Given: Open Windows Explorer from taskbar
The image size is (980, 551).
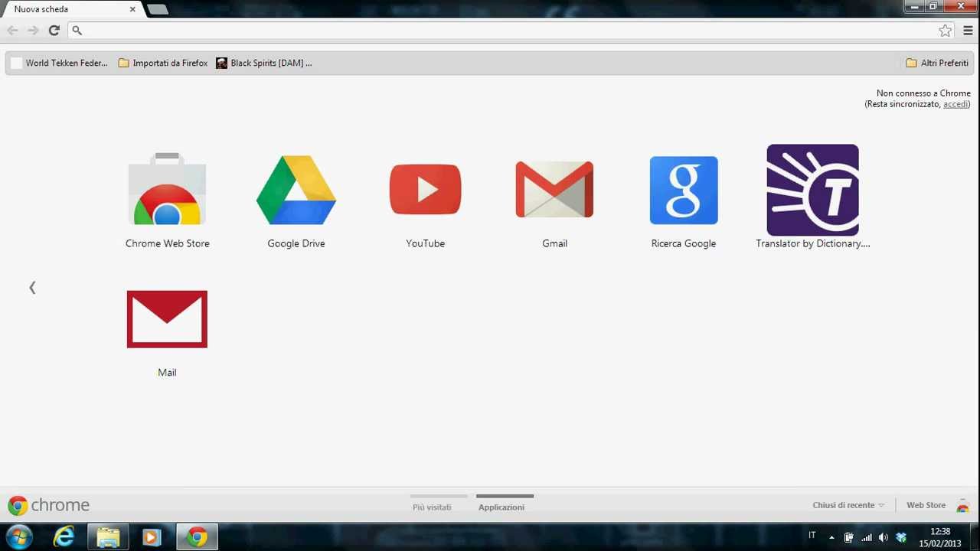Looking at the screenshot, I should coord(108,537).
